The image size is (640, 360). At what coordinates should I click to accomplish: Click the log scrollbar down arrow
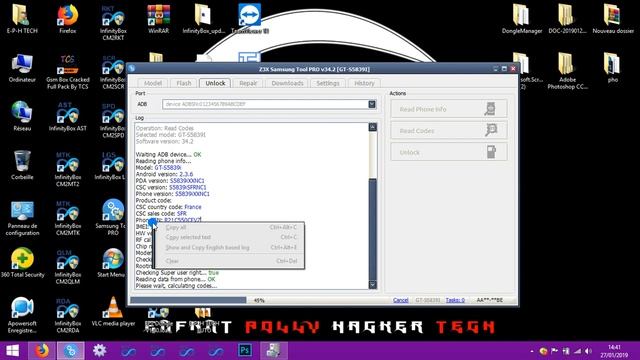coord(373,284)
